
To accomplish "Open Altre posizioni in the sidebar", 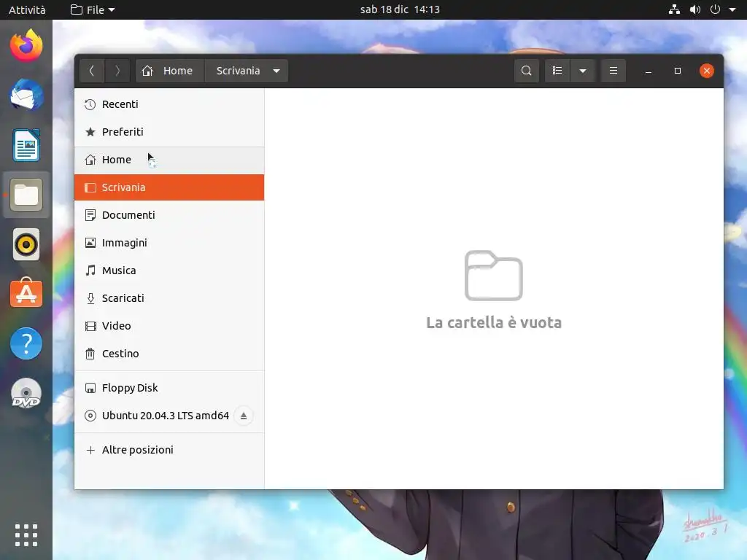I will [169, 450].
